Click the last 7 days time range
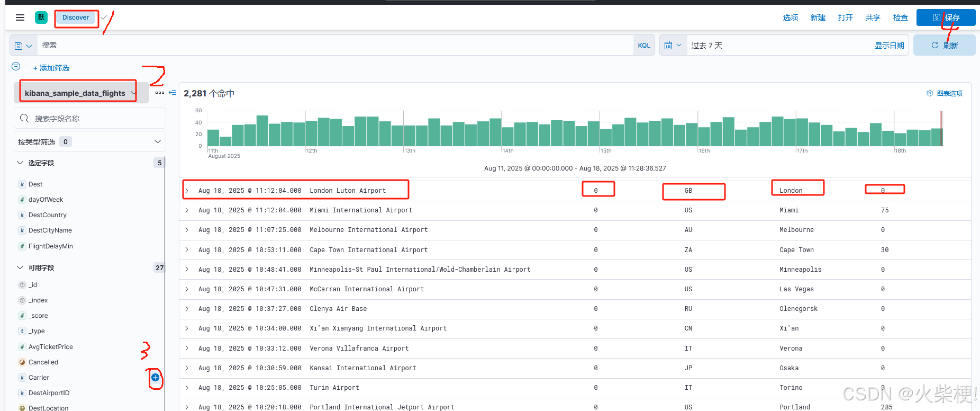980x411 pixels. 707,46
